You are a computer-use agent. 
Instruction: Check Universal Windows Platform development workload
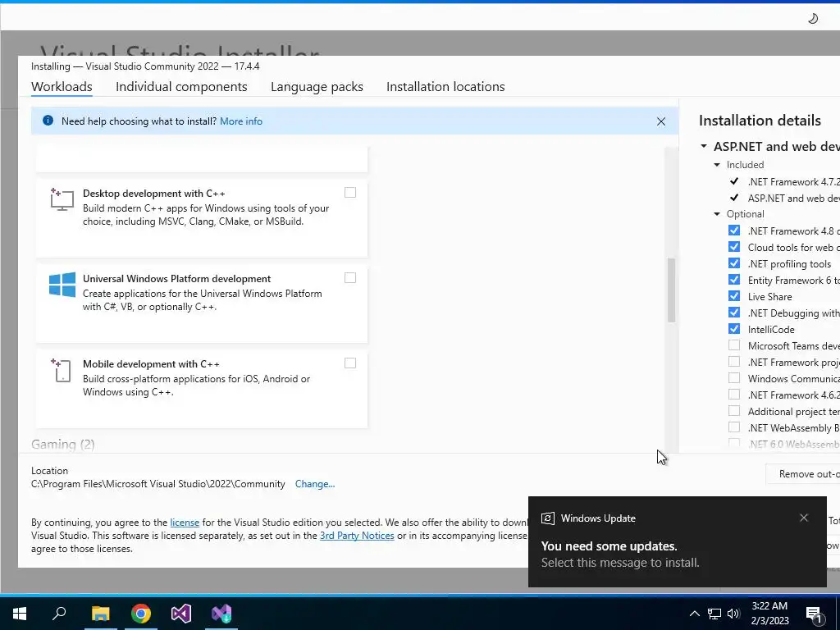click(349, 277)
